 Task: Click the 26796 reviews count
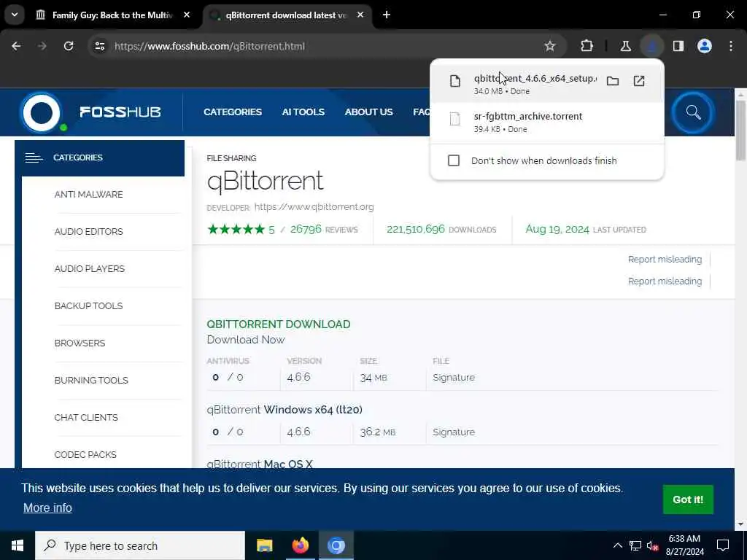click(306, 229)
